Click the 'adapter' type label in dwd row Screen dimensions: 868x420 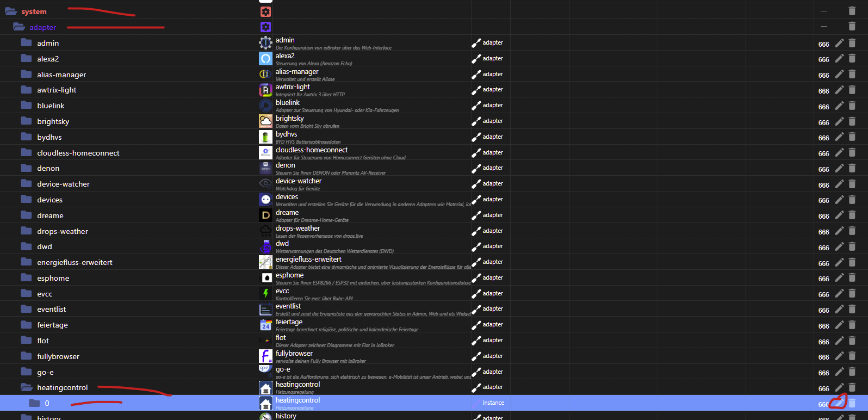493,246
